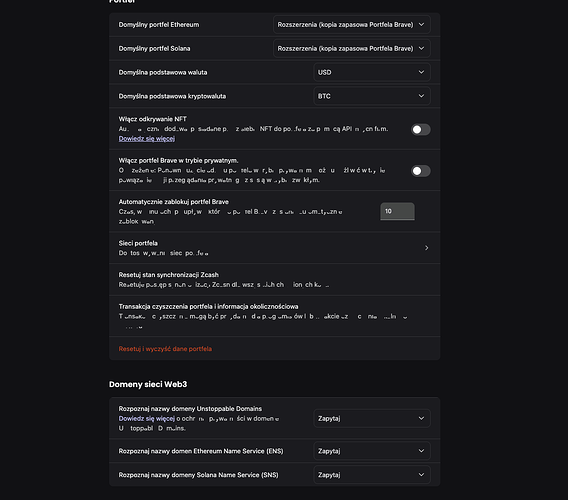Click Dowiedz się więcej link under NFT

[147, 138]
